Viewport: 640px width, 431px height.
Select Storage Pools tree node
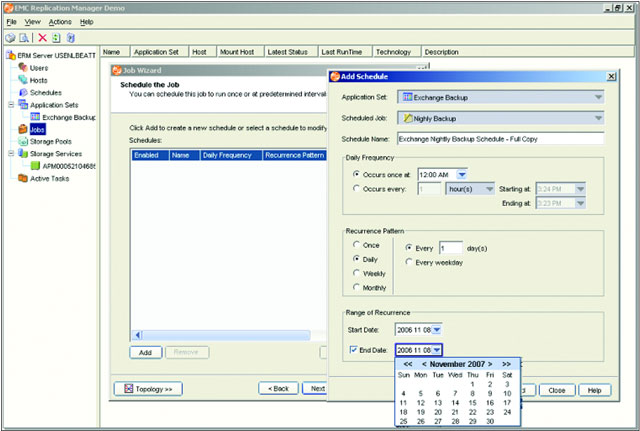tap(51, 142)
